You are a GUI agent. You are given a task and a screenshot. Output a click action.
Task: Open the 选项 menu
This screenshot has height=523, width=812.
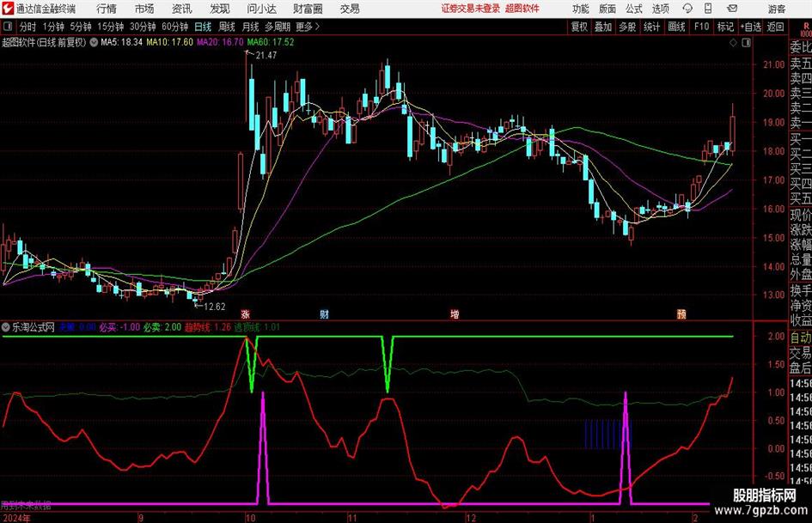click(660, 9)
